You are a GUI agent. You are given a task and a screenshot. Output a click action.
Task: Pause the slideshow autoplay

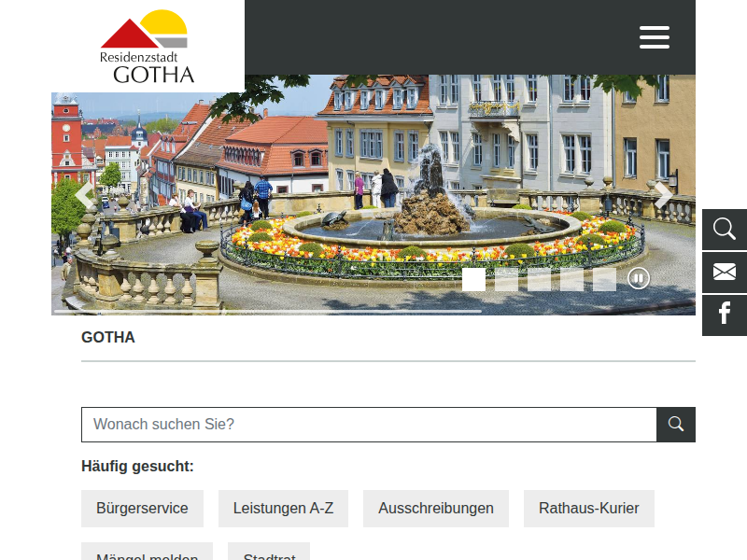click(639, 278)
